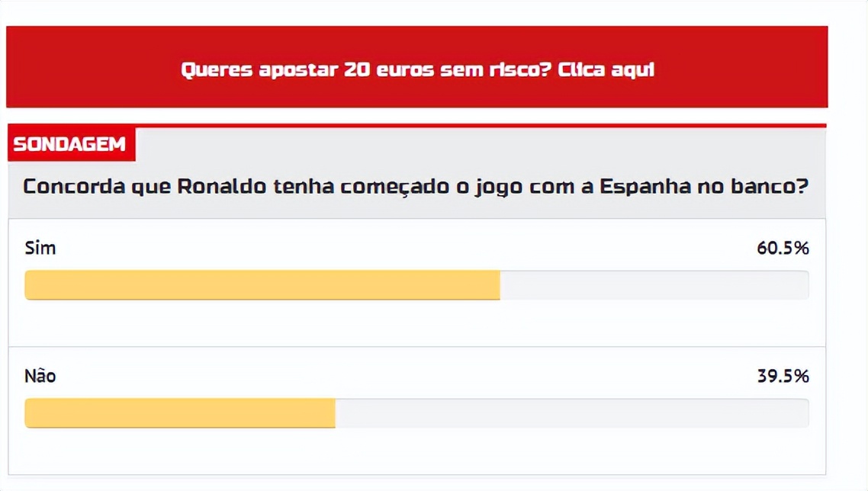Click the SONDAGEM red label
Viewport: 868px width, 491px height.
tap(70, 145)
